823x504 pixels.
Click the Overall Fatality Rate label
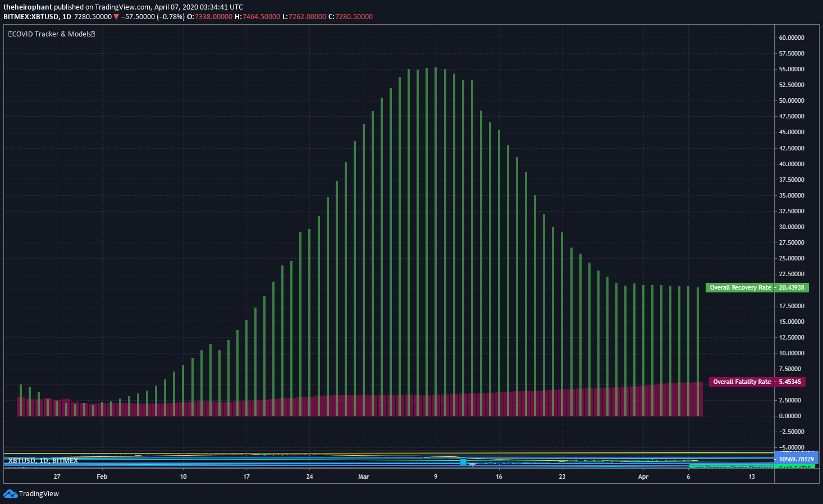click(742, 382)
